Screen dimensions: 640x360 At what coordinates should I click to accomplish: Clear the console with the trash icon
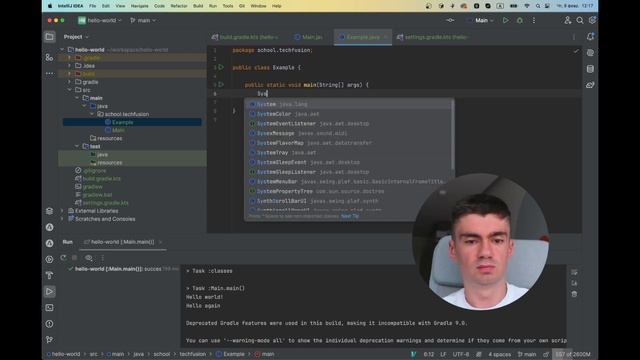coord(574,294)
